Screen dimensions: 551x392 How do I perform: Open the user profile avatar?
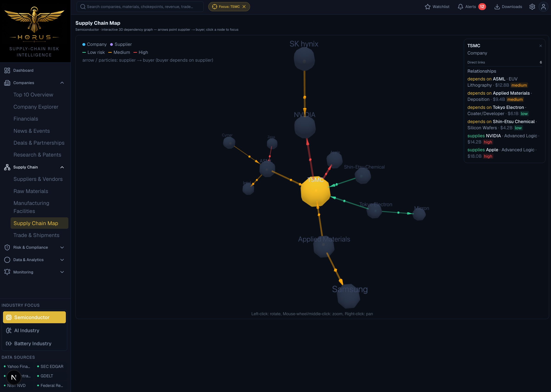point(543,7)
